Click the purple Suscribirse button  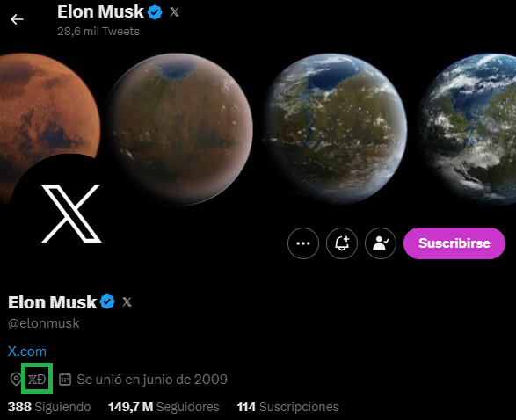pos(454,243)
